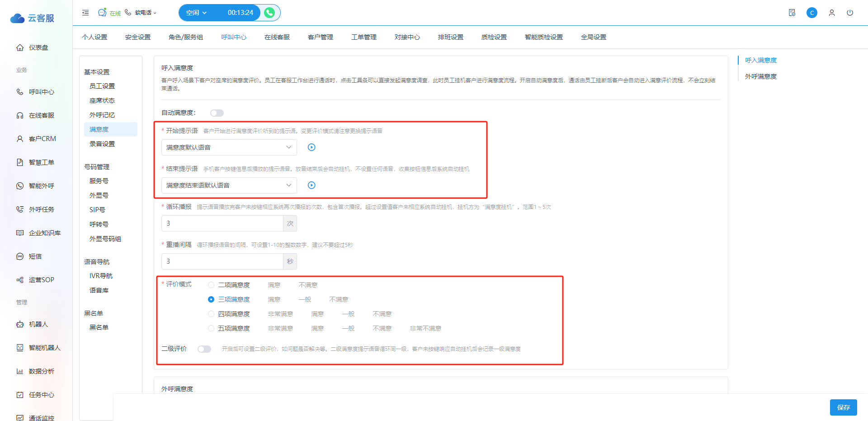Switch to 智能质检设置 tab
Viewport: 868px width, 421px height.
point(544,37)
